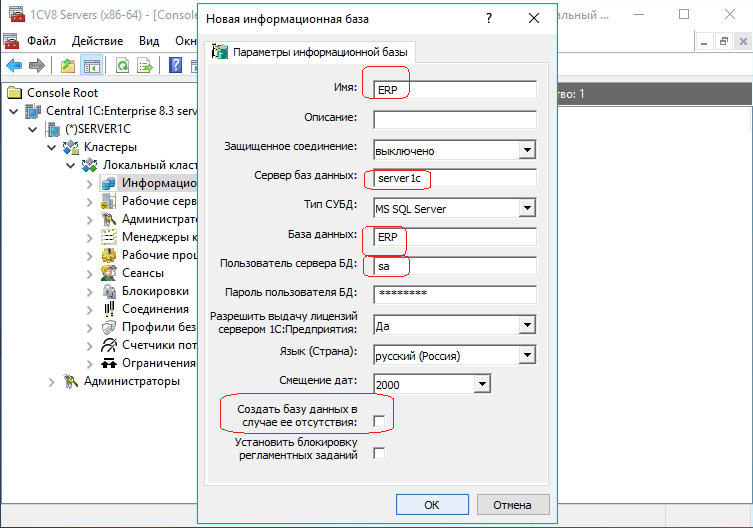
Task: Click the inner MDI minimize button
Action: pos(704,42)
